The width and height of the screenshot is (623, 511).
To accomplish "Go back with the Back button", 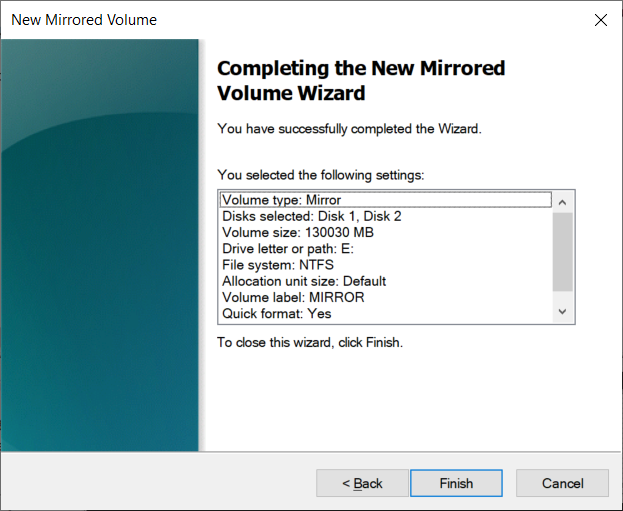I will 362,483.
